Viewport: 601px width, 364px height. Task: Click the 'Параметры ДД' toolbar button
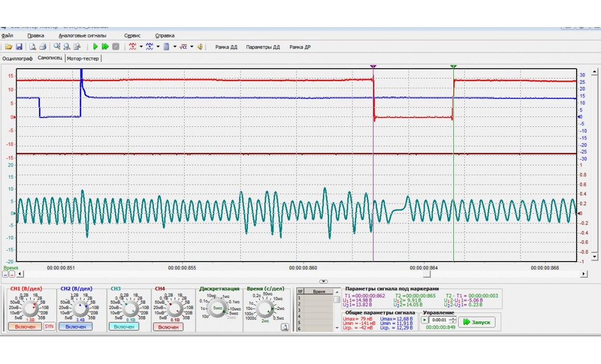pyautogui.click(x=263, y=47)
